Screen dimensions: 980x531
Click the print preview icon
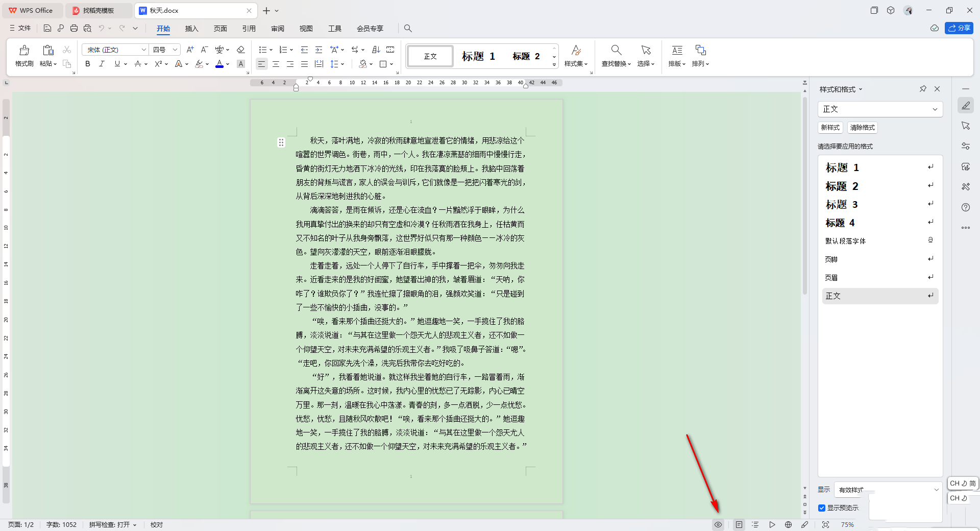coord(87,28)
